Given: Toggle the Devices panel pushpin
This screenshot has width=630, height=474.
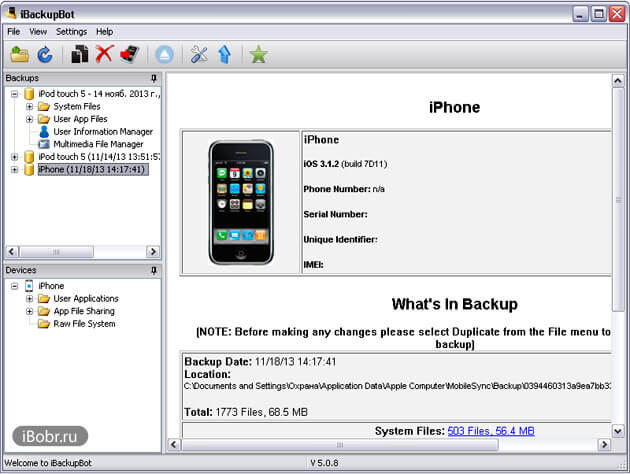Looking at the screenshot, I should 153,270.
